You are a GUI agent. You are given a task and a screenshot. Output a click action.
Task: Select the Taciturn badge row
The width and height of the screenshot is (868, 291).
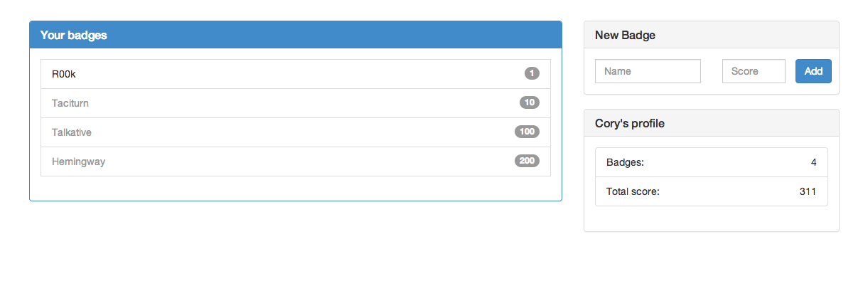(70, 103)
